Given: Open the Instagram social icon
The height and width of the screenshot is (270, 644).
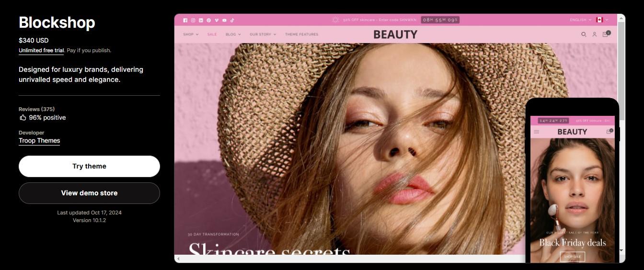Looking at the screenshot, I should (193, 20).
